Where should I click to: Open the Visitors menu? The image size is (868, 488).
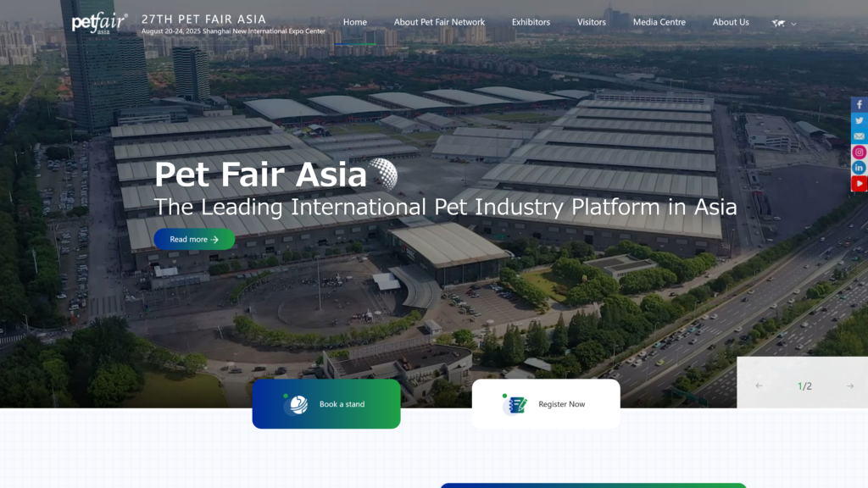[591, 22]
